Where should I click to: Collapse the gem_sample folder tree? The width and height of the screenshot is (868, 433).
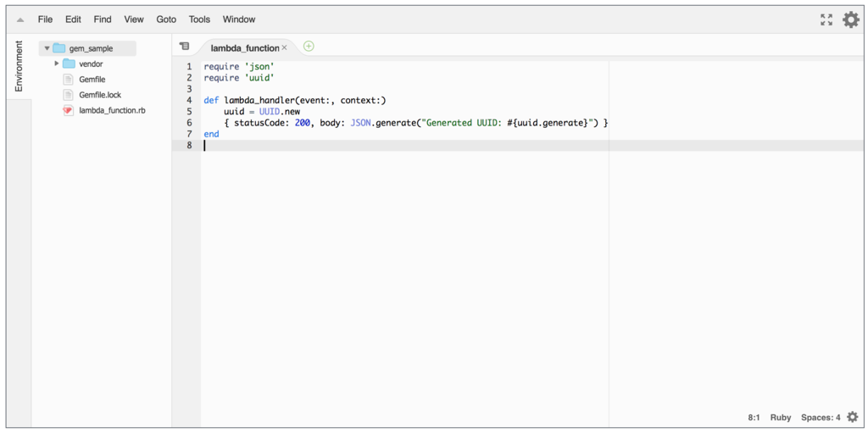coord(47,48)
